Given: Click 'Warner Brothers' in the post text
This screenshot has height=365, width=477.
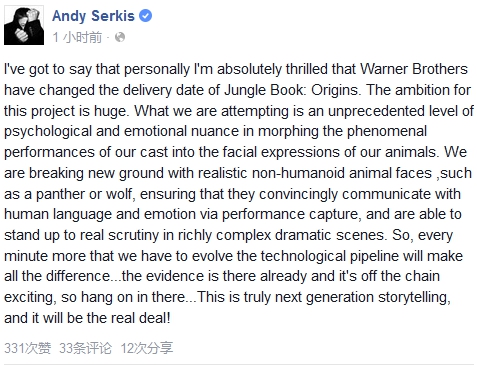Looking at the screenshot, I should tap(414, 69).
